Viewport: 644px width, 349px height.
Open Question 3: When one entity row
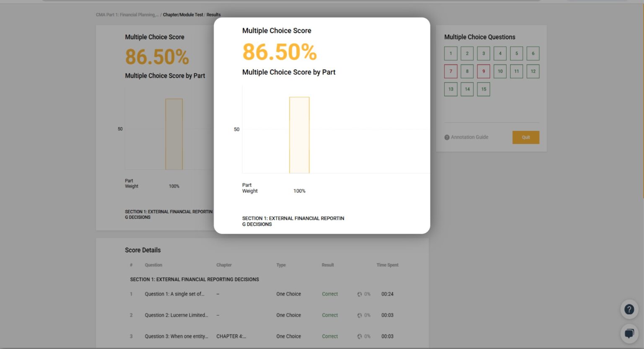176,336
